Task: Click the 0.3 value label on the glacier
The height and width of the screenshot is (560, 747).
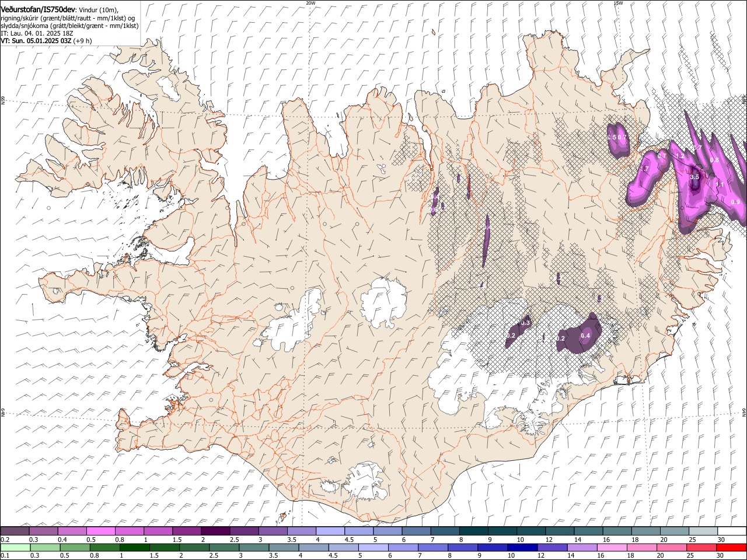Action: tap(525, 323)
